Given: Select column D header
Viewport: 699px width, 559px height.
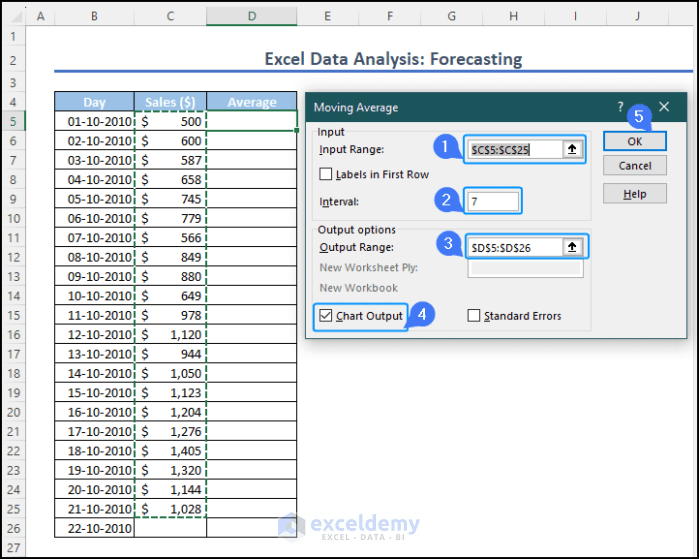Looking at the screenshot, I should (x=252, y=16).
